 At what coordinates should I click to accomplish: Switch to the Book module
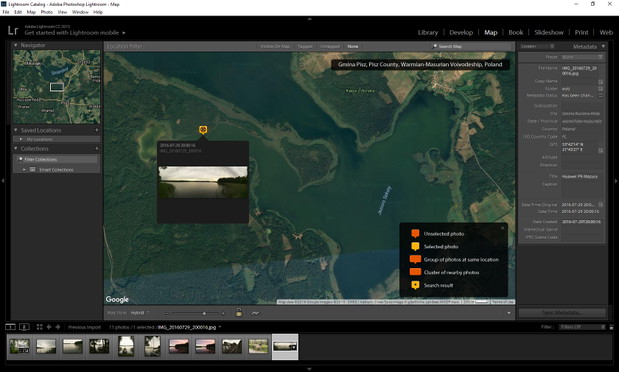(x=516, y=32)
